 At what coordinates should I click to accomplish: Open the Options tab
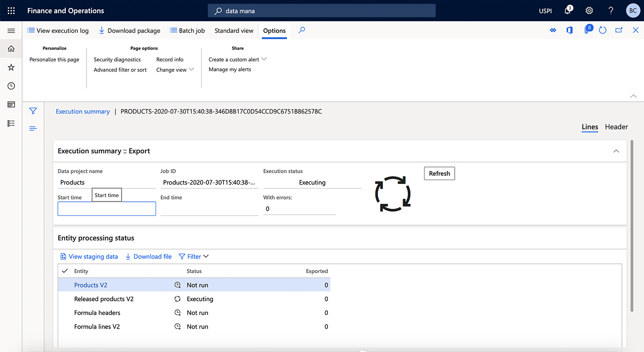coord(274,31)
